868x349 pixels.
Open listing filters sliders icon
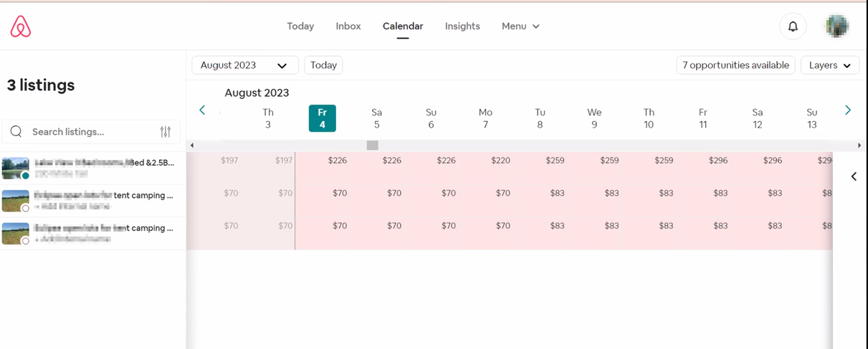point(166,132)
